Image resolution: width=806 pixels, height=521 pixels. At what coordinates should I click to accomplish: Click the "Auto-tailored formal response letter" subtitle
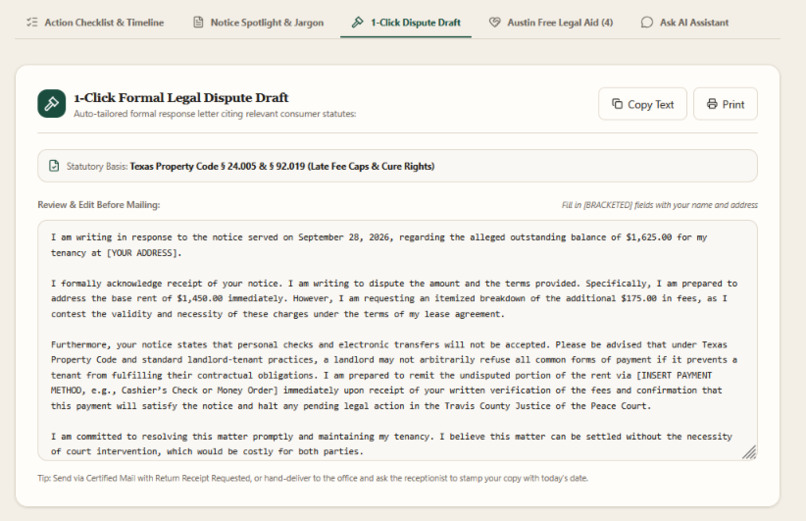pyautogui.click(x=215, y=114)
